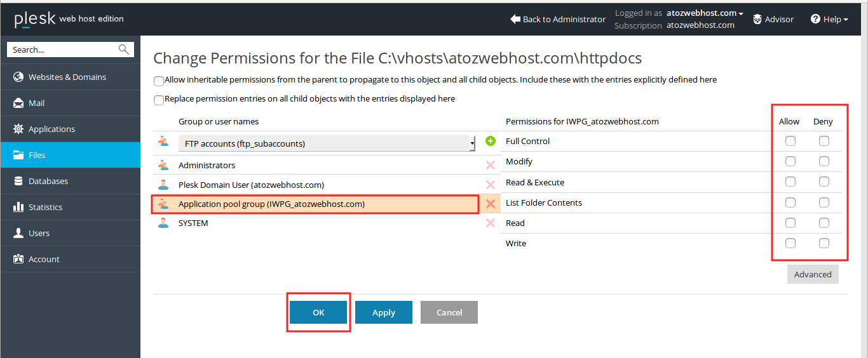Tick Deny checkbox for Write permission

click(824, 243)
